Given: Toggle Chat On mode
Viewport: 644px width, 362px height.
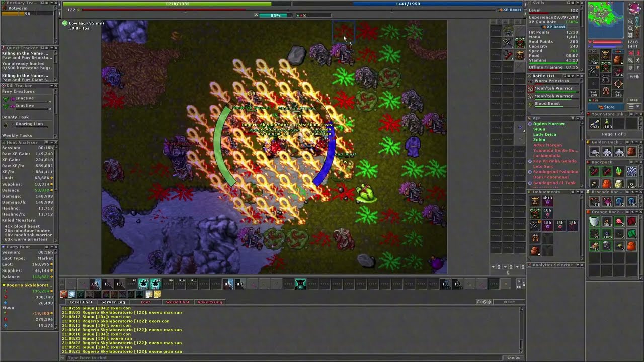Looking at the screenshot, I should pos(513,358).
